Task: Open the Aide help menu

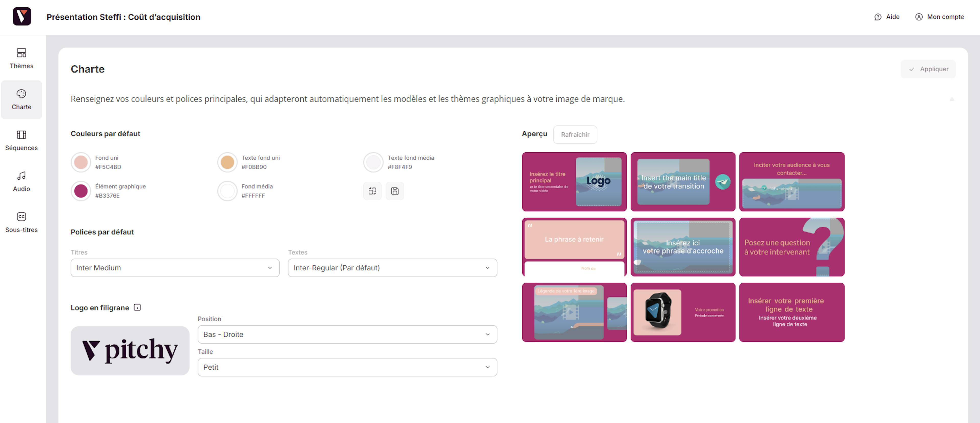Action: click(887, 17)
